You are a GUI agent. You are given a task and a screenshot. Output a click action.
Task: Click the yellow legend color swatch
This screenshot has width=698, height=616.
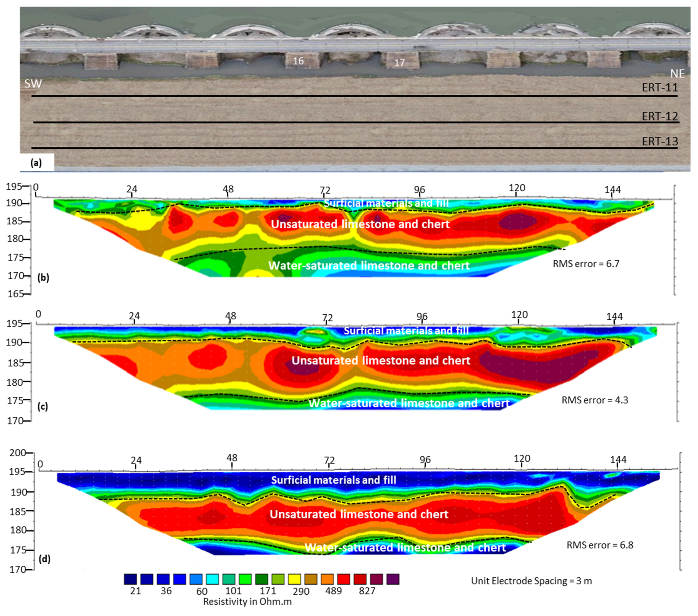click(x=294, y=580)
